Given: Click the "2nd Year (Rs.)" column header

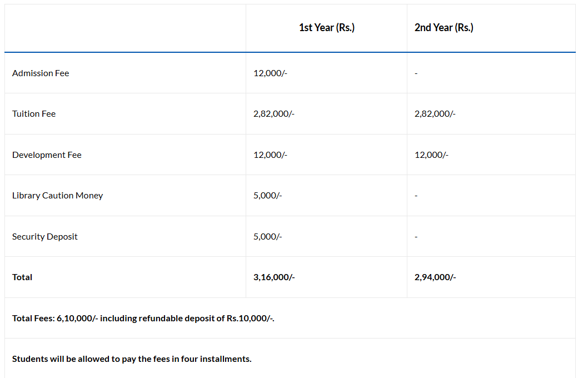Looking at the screenshot, I should [x=444, y=28].
